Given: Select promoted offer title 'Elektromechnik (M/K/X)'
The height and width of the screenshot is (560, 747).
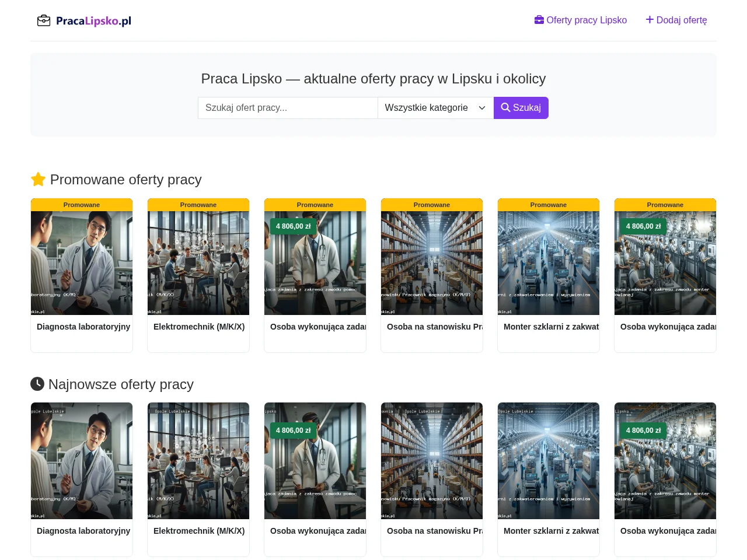Looking at the screenshot, I should (199, 327).
